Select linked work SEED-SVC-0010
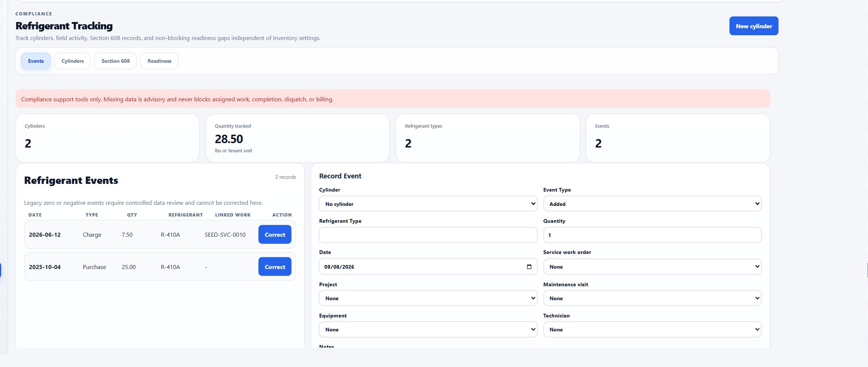Image resolution: width=868 pixels, height=367 pixels. pos(225,235)
